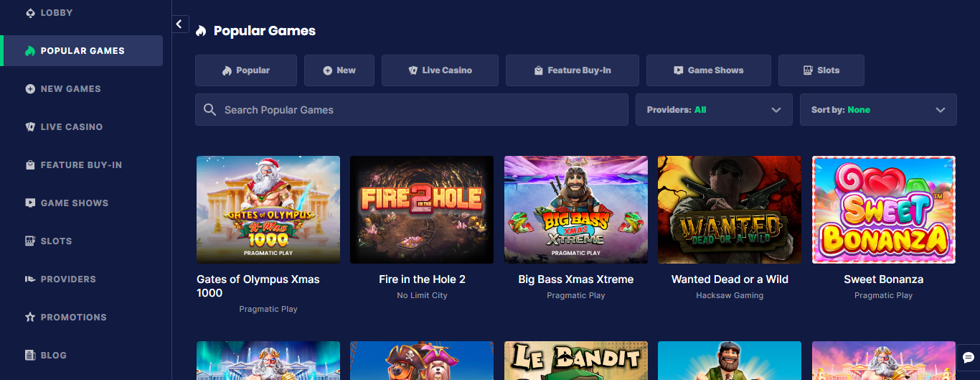Screen dimensions: 980x380
Task: Select Popular Games in the sidebar
Action: [82, 51]
